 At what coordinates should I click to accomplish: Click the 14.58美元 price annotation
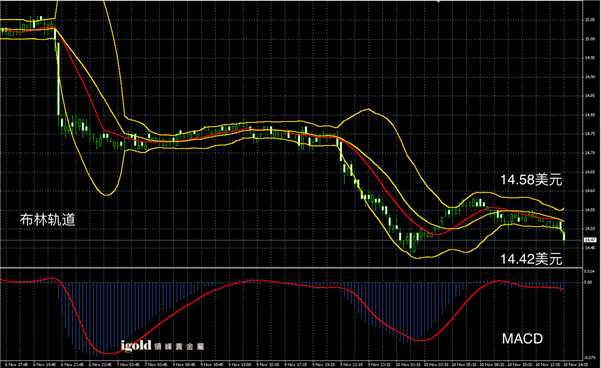point(531,180)
